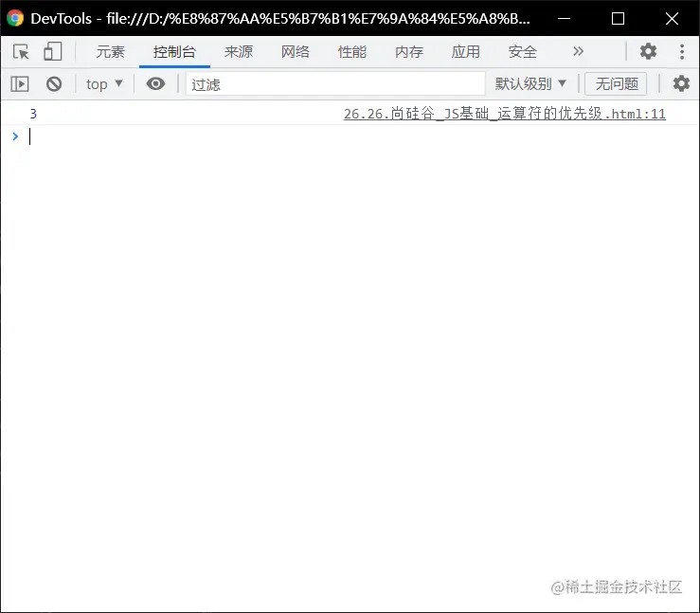Click the Chrome logo in title bar
Viewport: 700px width, 613px height.
[x=15, y=18]
